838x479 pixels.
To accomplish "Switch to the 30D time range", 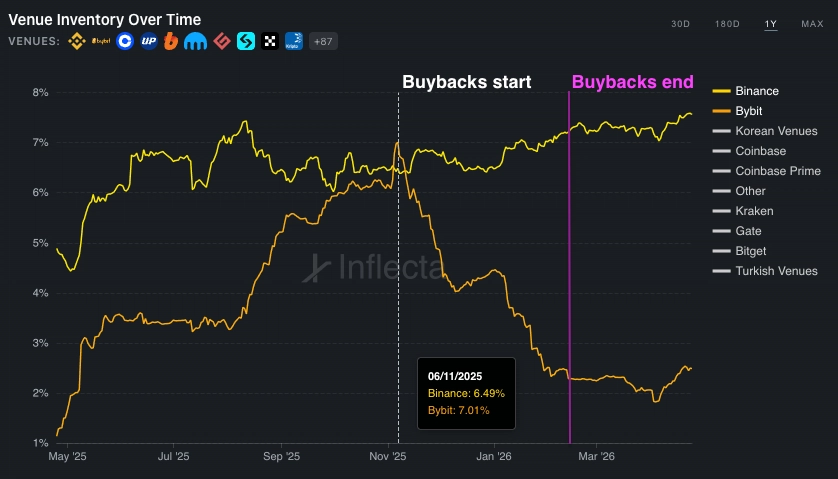I will click(x=680, y=24).
